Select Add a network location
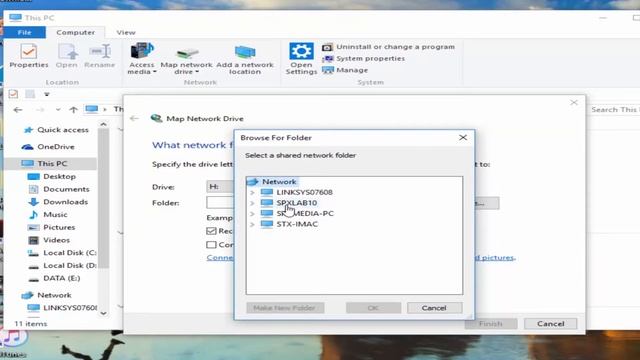640x360 pixels. pyautogui.click(x=244, y=60)
